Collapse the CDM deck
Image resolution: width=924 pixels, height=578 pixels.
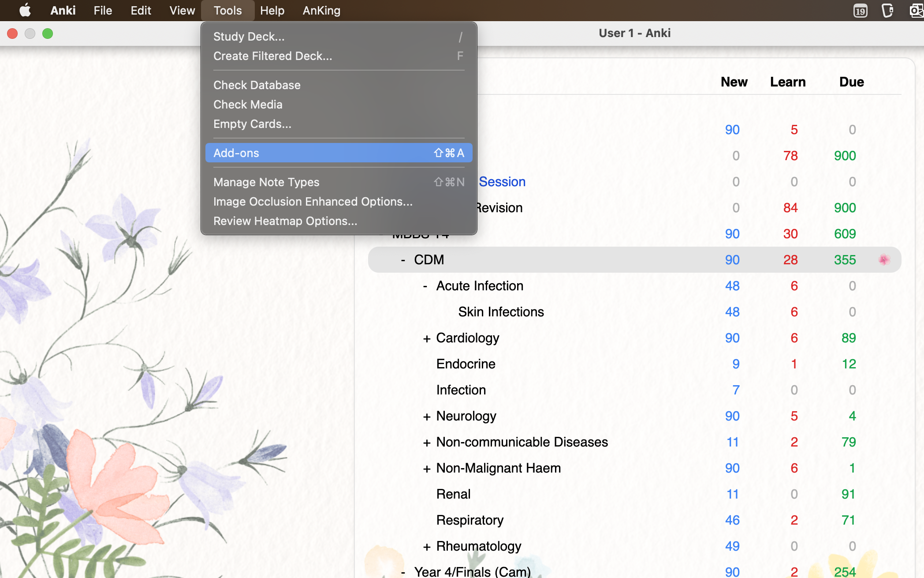pos(403,260)
